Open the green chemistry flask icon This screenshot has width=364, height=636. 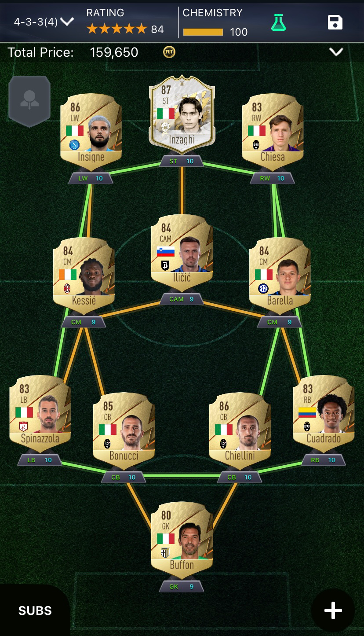pyautogui.click(x=278, y=22)
